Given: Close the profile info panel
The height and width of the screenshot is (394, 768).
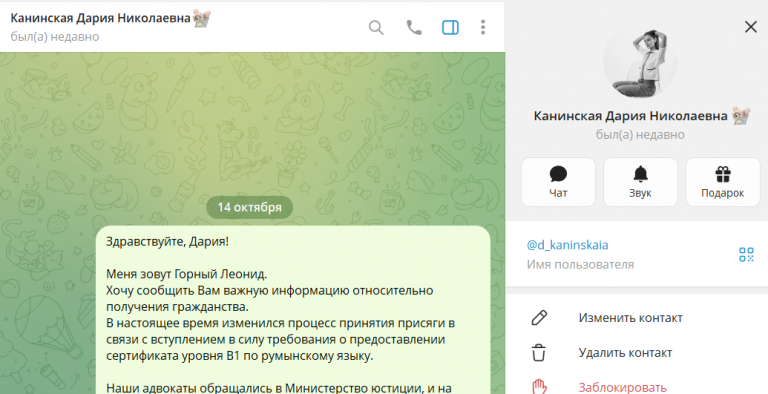Looking at the screenshot, I should coord(751,27).
